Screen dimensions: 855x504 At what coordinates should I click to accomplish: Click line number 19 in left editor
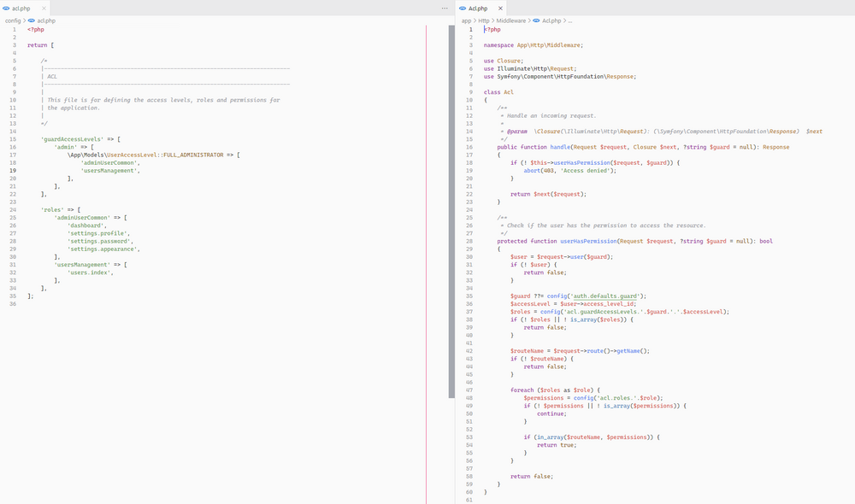(13, 171)
